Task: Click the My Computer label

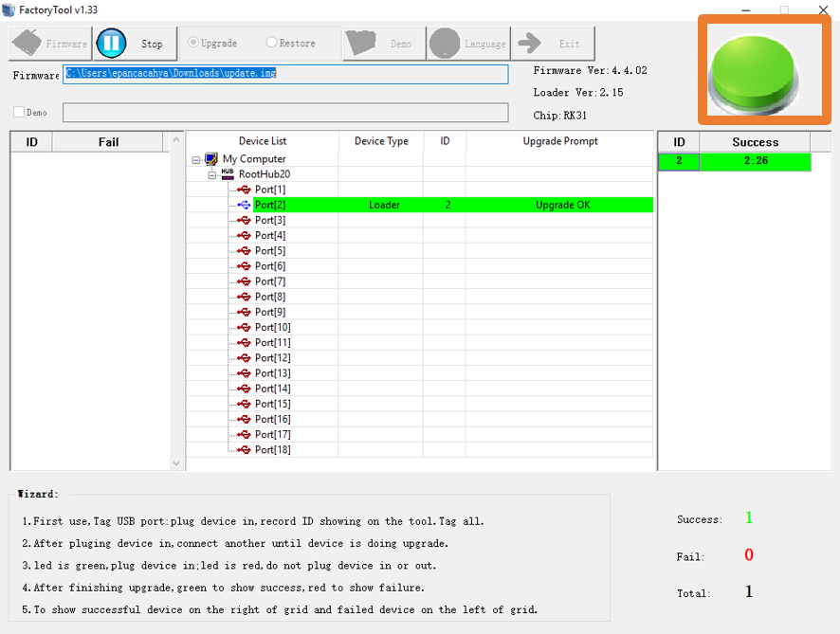Action: point(254,158)
